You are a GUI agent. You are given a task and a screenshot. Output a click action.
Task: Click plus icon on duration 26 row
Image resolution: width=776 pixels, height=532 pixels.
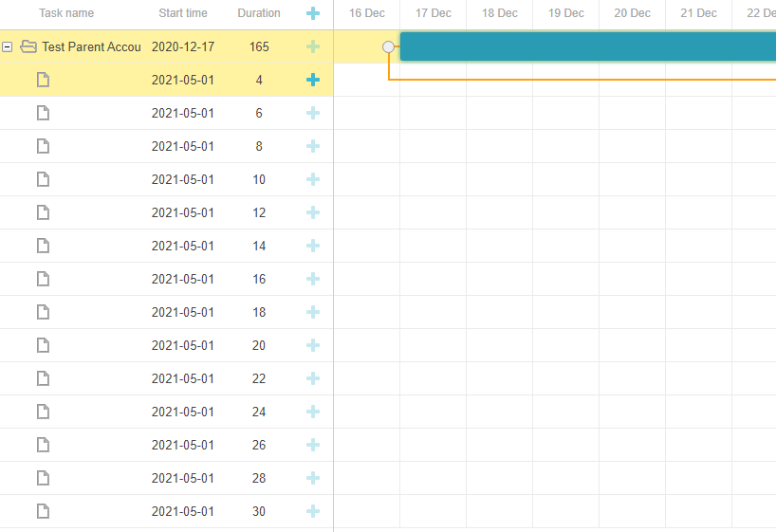313,445
